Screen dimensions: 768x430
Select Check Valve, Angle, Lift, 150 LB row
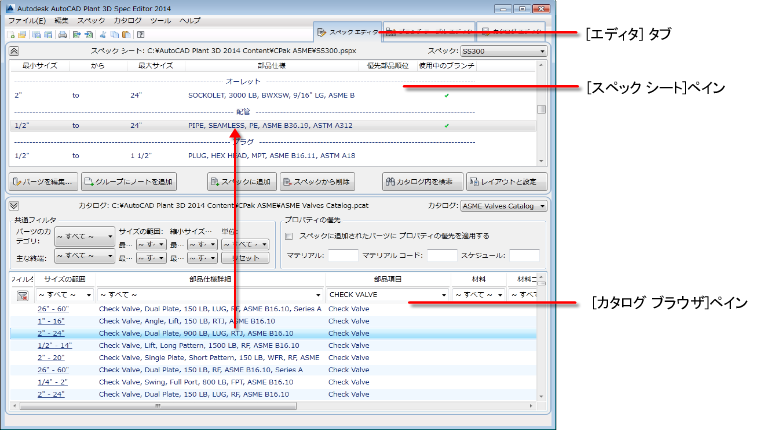[x=273, y=321]
